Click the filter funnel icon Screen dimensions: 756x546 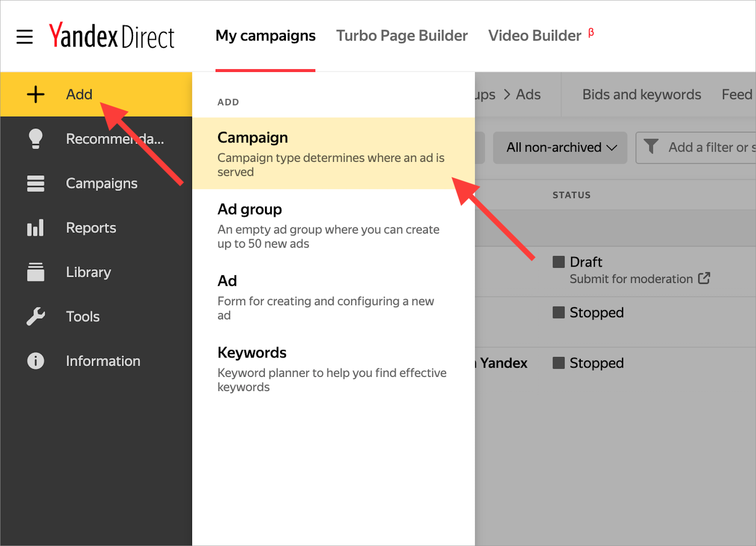point(651,147)
